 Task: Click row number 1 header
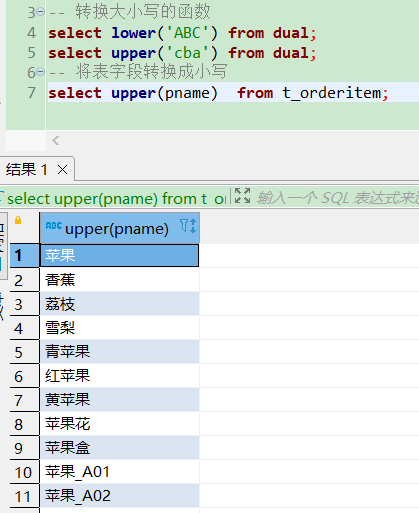click(24, 256)
